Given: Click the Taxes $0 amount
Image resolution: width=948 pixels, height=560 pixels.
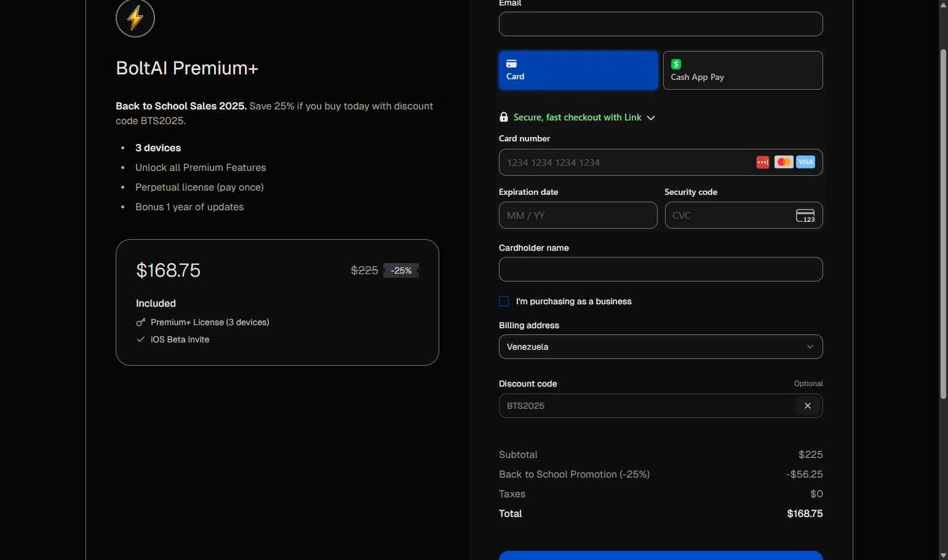Looking at the screenshot, I should point(816,494).
